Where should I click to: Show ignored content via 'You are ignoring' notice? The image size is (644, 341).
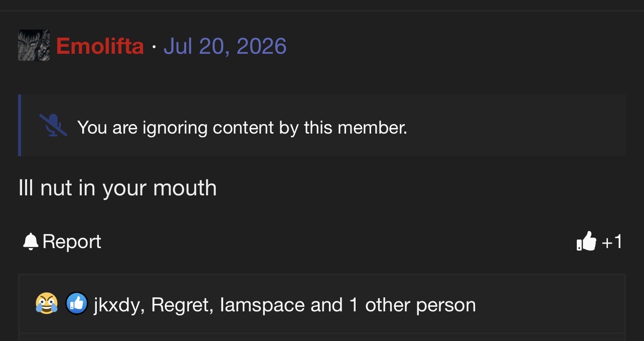coord(242,128)
